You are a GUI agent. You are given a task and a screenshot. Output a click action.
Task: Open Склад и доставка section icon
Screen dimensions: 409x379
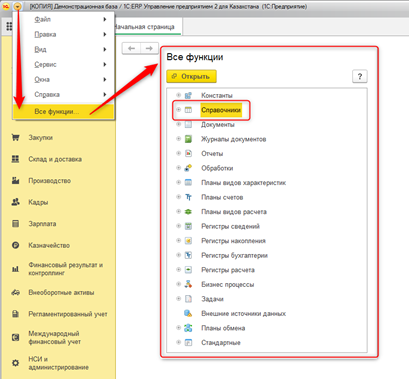[15, 159]
